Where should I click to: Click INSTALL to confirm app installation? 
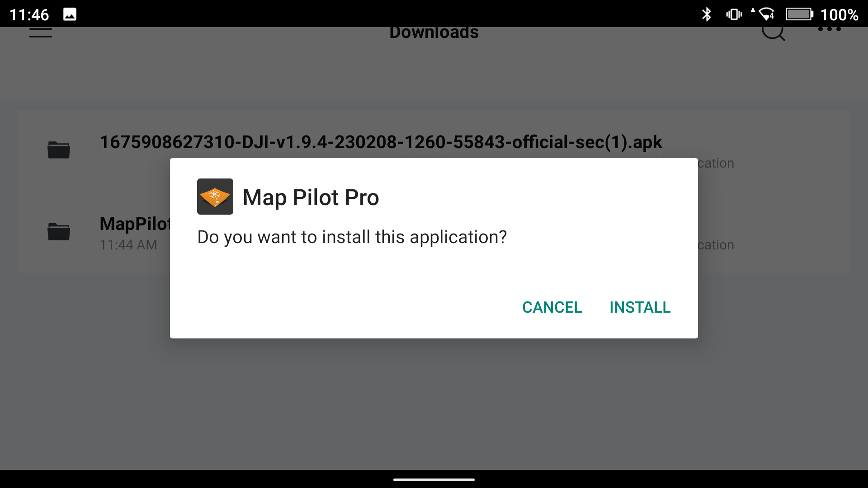coord(639,307)
